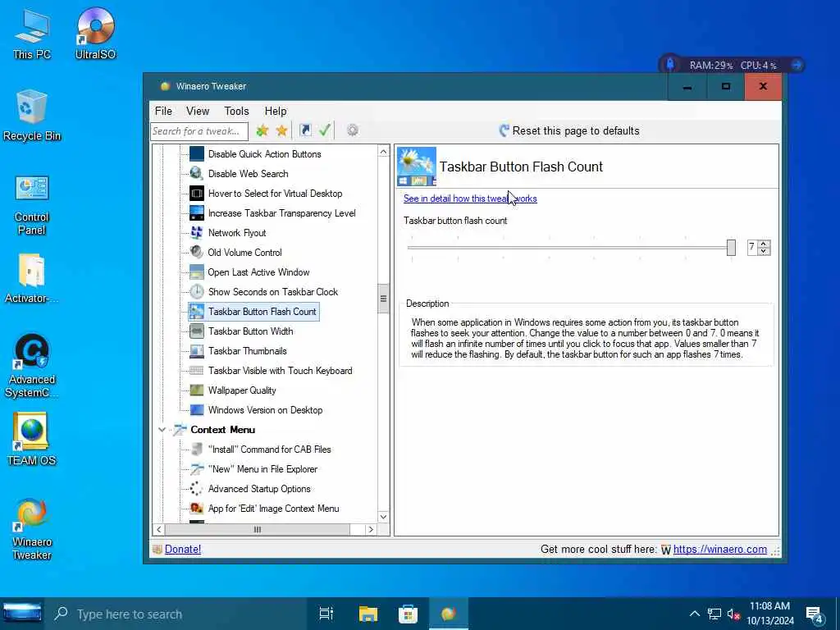840x630 pixels.
Task: Click the taskbar clock showing 11:08 AM
Action: point(769,614)
